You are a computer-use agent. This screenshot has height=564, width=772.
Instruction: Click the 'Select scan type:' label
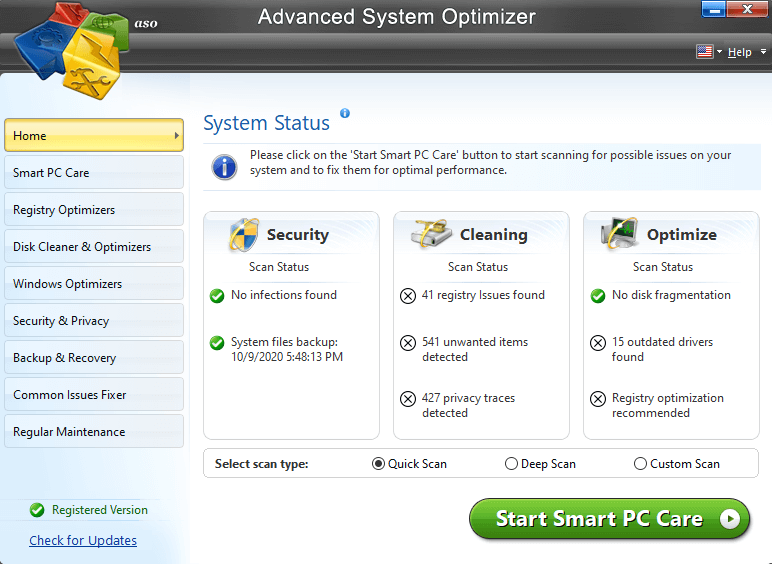[261, 464]
